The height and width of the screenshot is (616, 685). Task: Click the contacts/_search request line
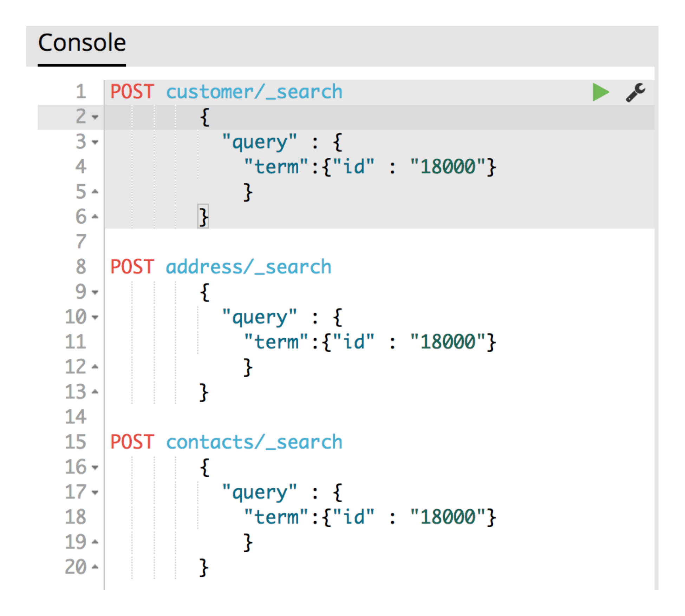point(254,442)
